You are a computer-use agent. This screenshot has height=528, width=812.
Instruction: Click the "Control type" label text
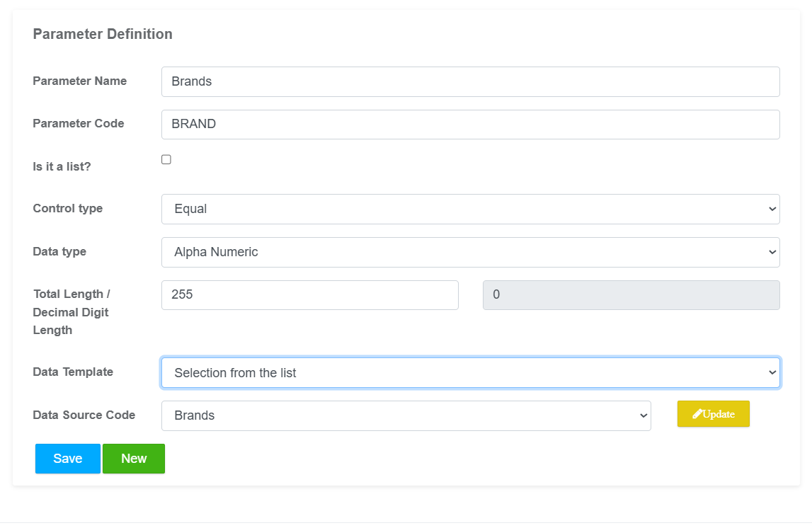click(x=68, y=209)
